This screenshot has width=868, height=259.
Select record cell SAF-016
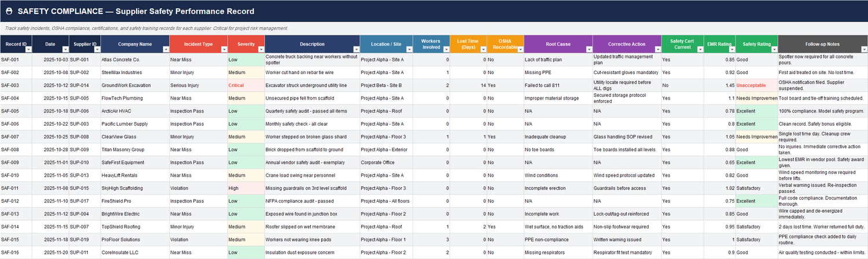click(16, 253)
